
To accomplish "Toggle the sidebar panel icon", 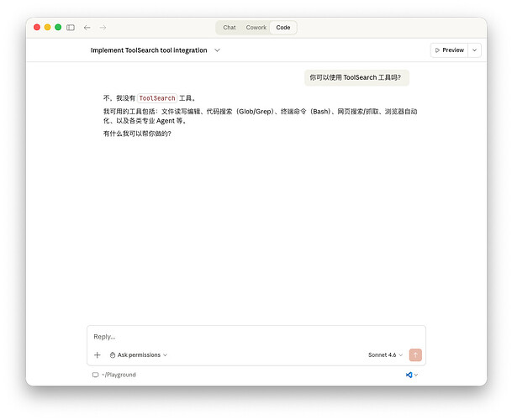I will click(71, 28).
